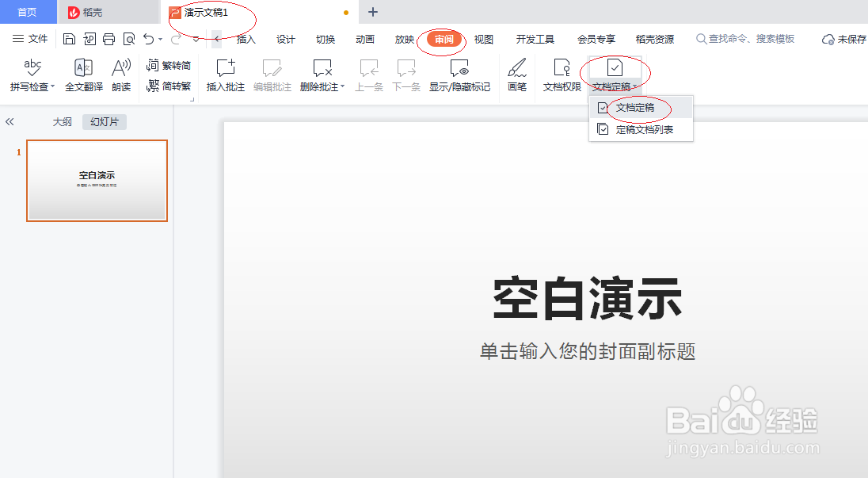The width and height of the screenshot is (868, 478).
Task: Choose 文档定稿 in dropdown menu
Action: click(x=641, y=108)
